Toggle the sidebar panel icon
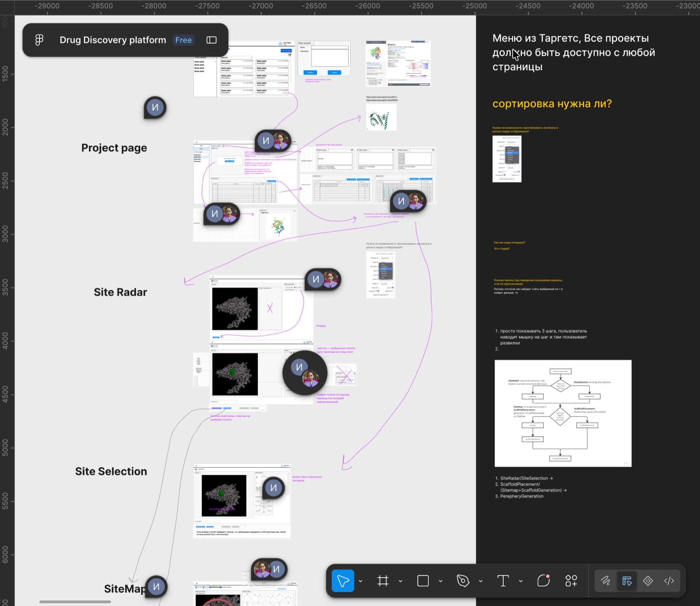This screenshot has width=700, height=606. (212, 40)
